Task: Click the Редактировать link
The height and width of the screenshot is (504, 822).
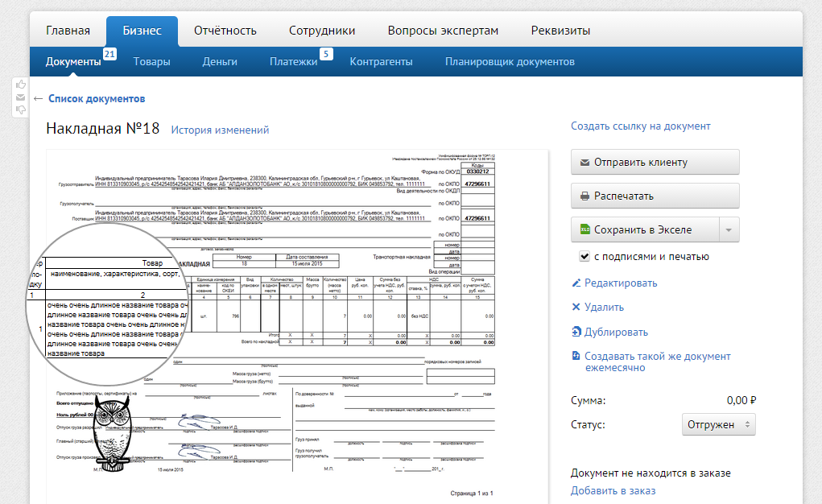Action: pyautogui.click(x=621, y=283)
